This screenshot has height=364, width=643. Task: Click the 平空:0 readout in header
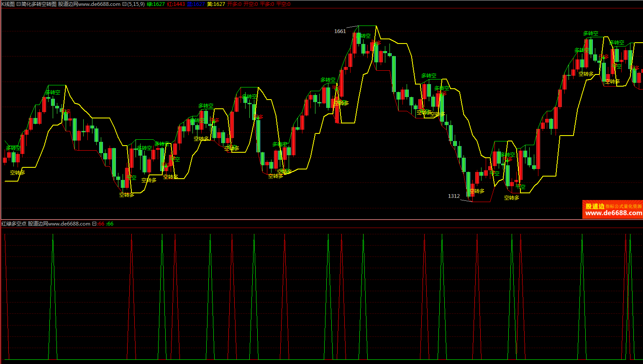pyautogui.click(x=283, y=4)
